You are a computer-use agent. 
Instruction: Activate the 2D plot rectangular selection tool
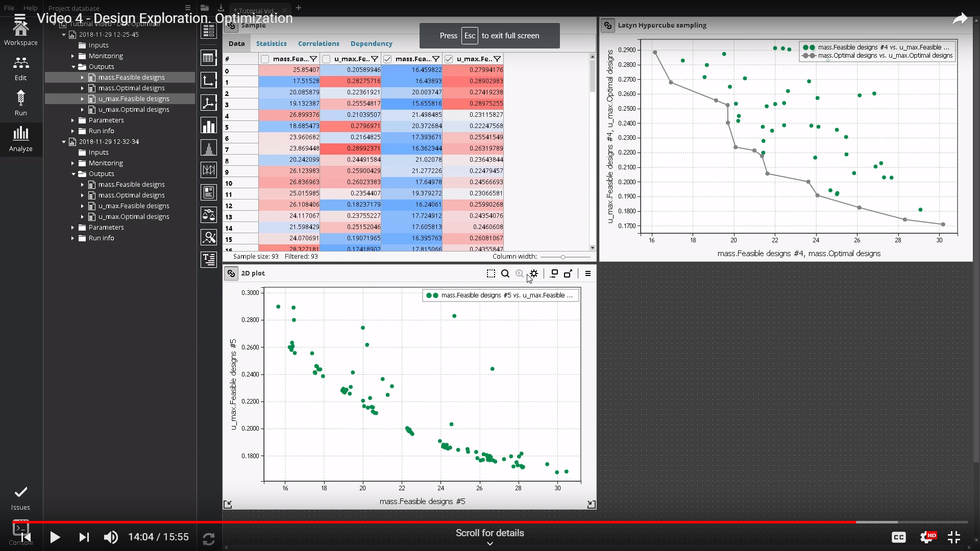coord(491,273)
